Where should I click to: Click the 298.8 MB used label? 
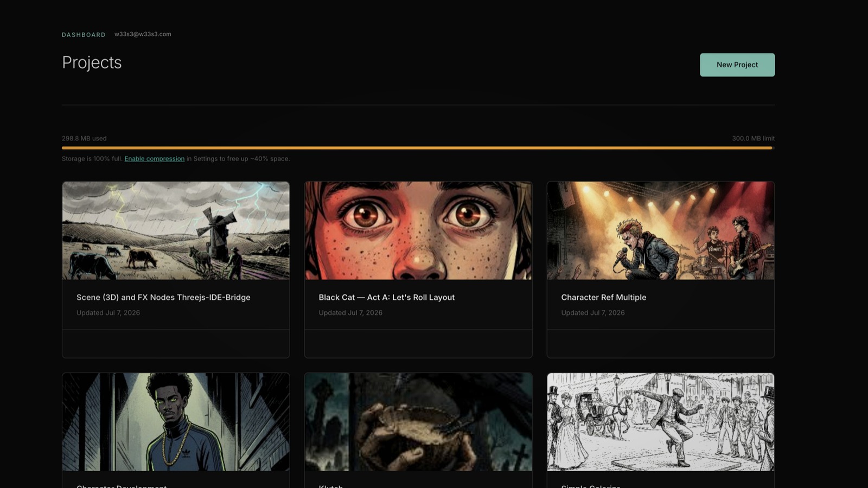click(x=84, y=138)
